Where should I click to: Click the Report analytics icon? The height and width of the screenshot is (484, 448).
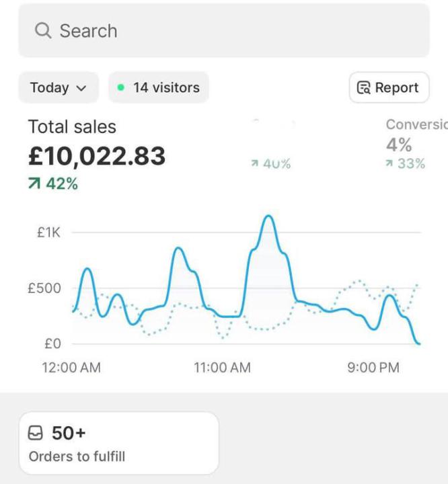(364, 88)
